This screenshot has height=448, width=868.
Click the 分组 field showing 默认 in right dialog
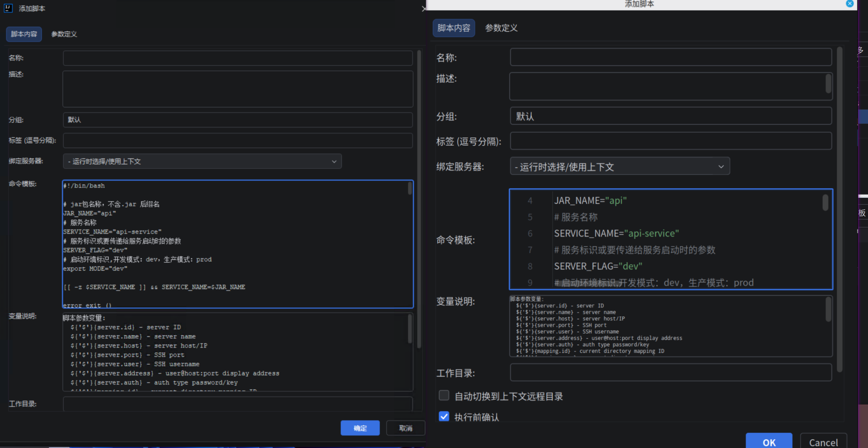671,116
